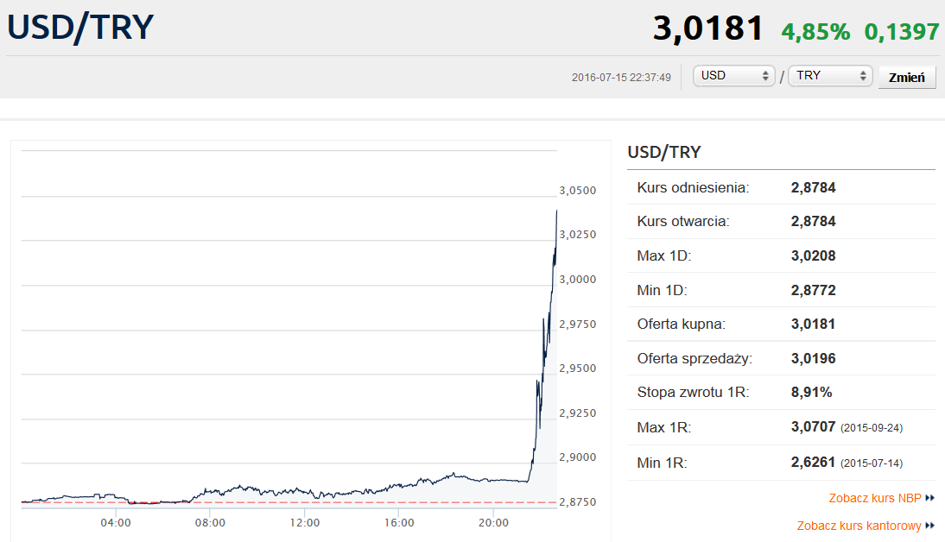Click the Oferta sprzedaży value 3,0196
Viewport: 945px width, 542px height.
coord(813,358)
